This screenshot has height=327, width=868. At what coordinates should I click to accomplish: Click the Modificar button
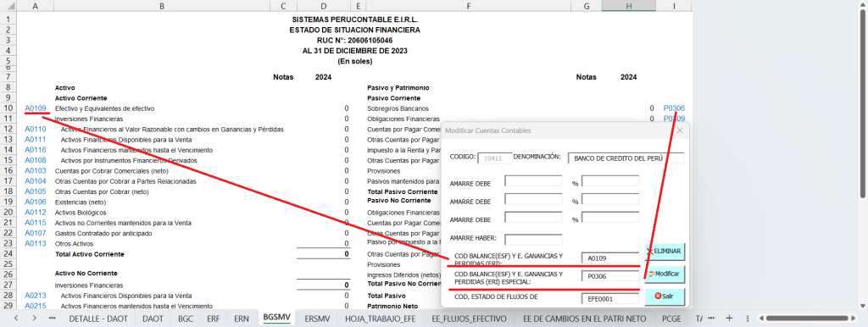click(x=665, y=274)
